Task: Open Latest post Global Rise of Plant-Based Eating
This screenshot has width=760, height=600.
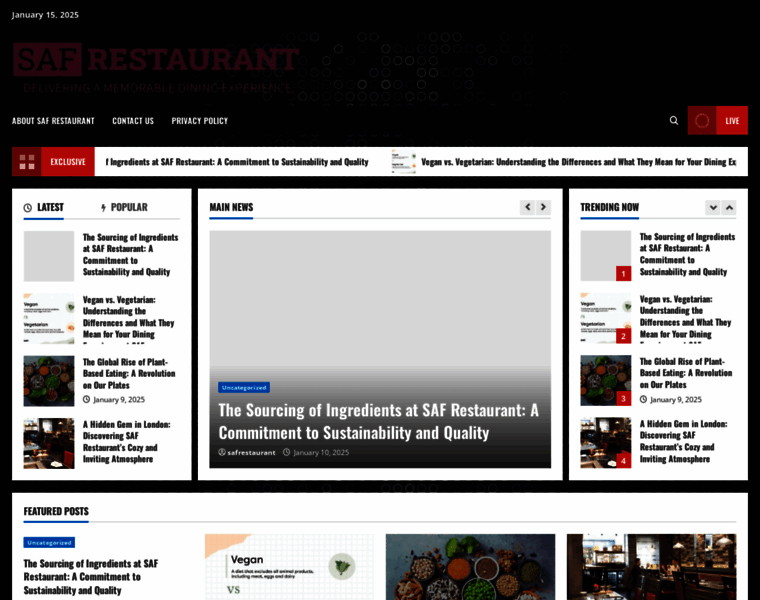Action: pos(129,374)
